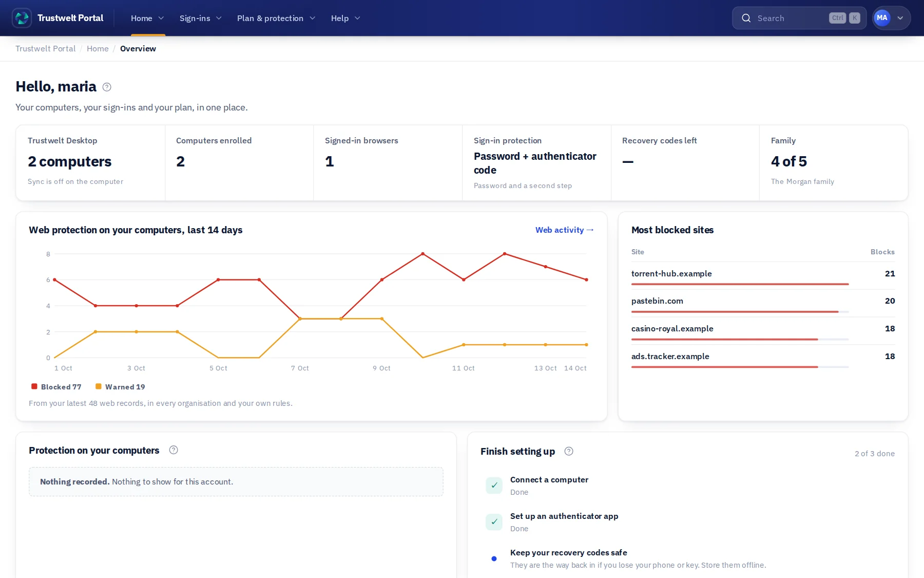Click the Trustwelt Portal logo icon
Viewport: 924px width, 578px height.
[x=22, y=18]
